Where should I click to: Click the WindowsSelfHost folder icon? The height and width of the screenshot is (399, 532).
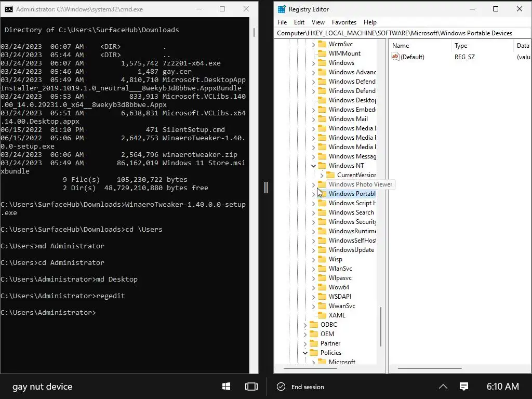[322, 240]
